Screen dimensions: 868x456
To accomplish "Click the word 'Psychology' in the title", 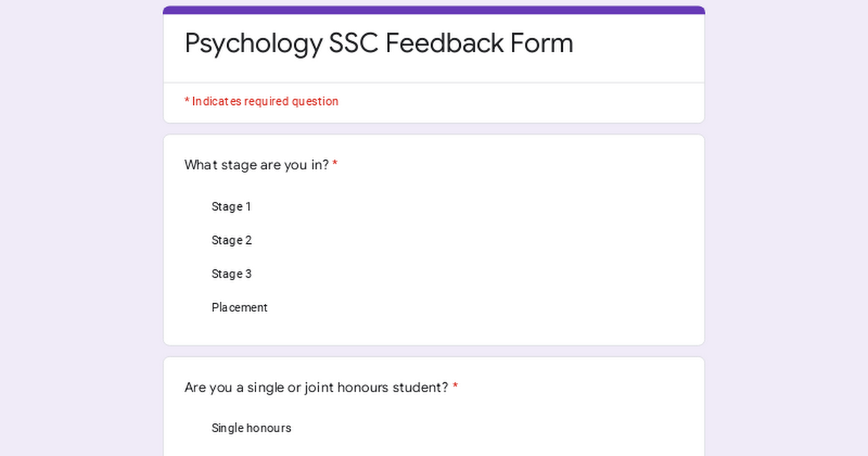I will (x=252, y=43).
